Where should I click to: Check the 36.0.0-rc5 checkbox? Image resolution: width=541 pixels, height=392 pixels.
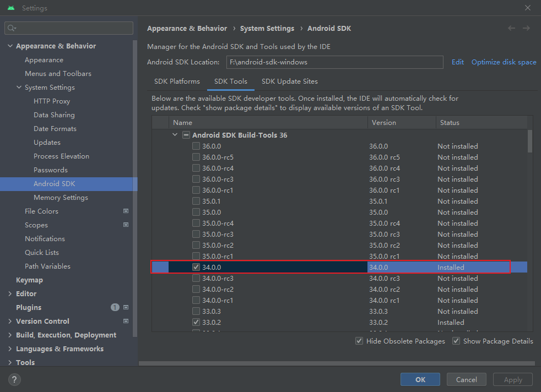pyautogui.click(x=196, y=157)
